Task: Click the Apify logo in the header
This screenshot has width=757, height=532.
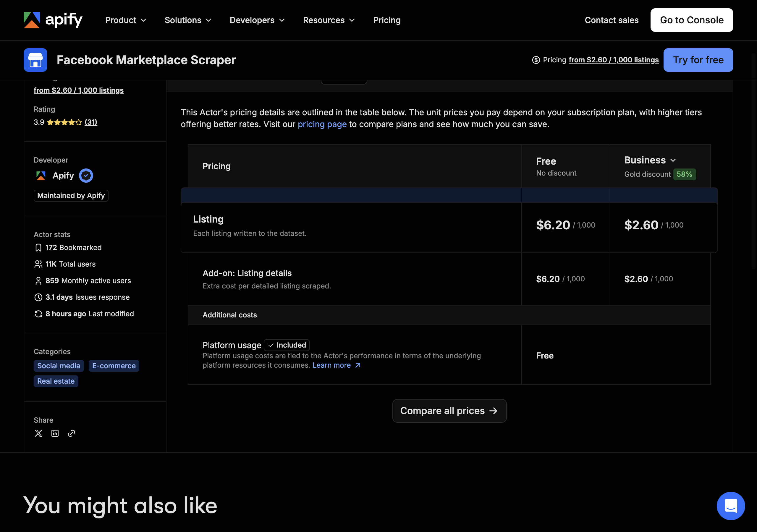Action: coord(53,20)
